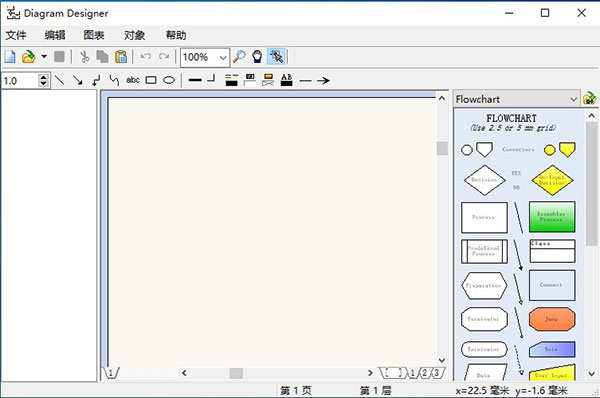Choose the plain line end style

click(305, 81)
